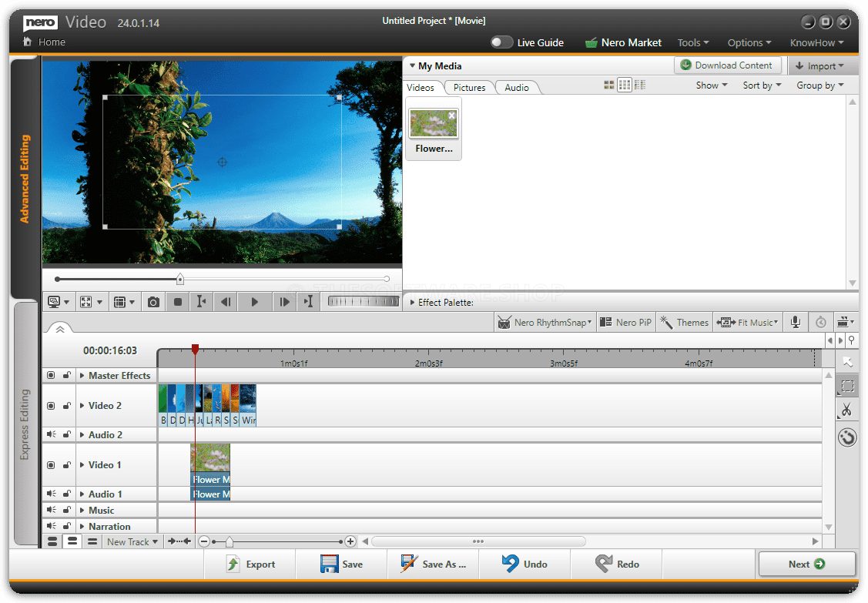
Task: Select the Videos tab
Action: [x=421, y=88]
